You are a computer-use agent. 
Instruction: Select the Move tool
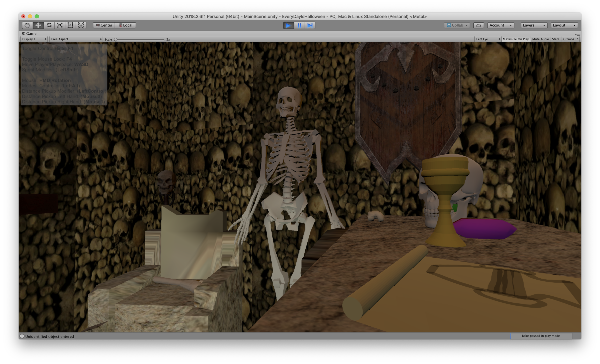(x=38, y=25)
